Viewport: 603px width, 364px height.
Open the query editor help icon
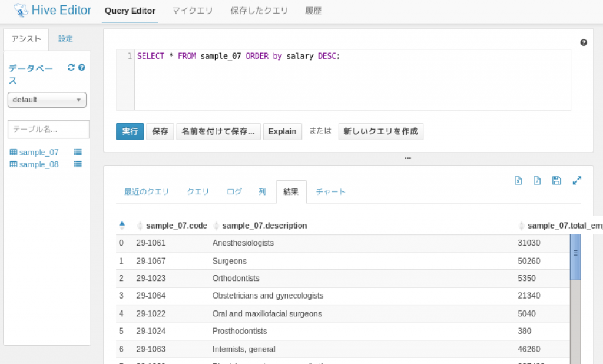[x=584, y=43]
